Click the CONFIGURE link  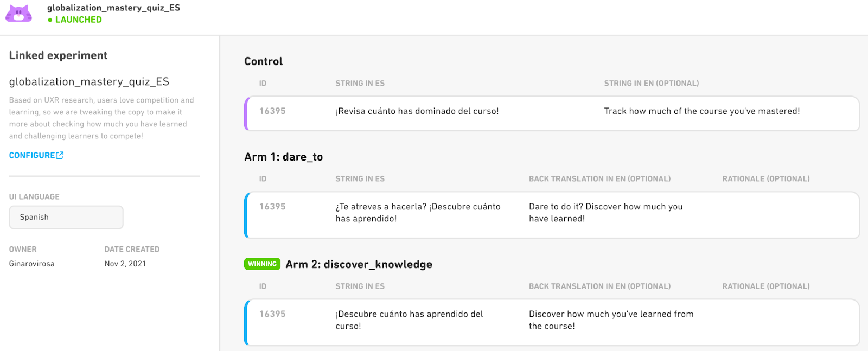[36, 155]
